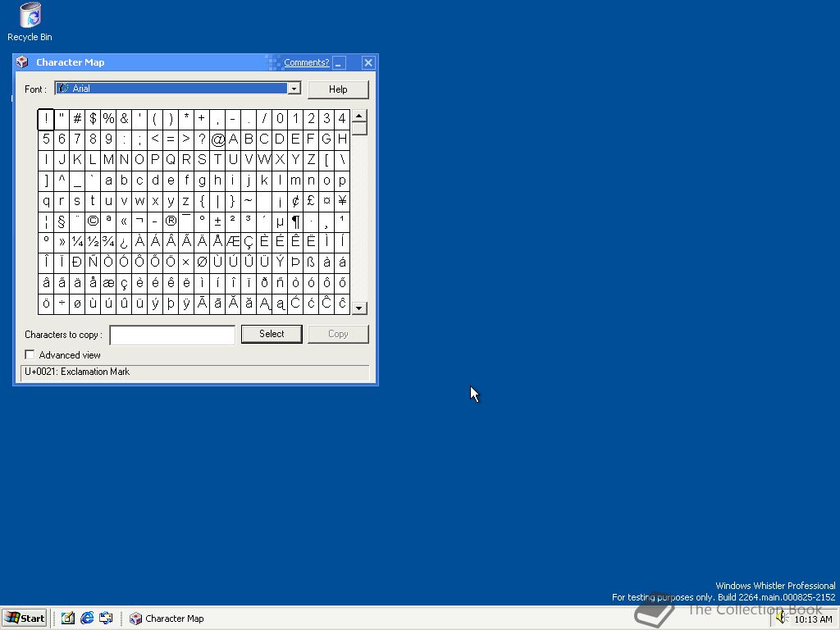840x630 pixels.
Task: Click the Help button
Action: pyautogui.click(x=338, y=89)
